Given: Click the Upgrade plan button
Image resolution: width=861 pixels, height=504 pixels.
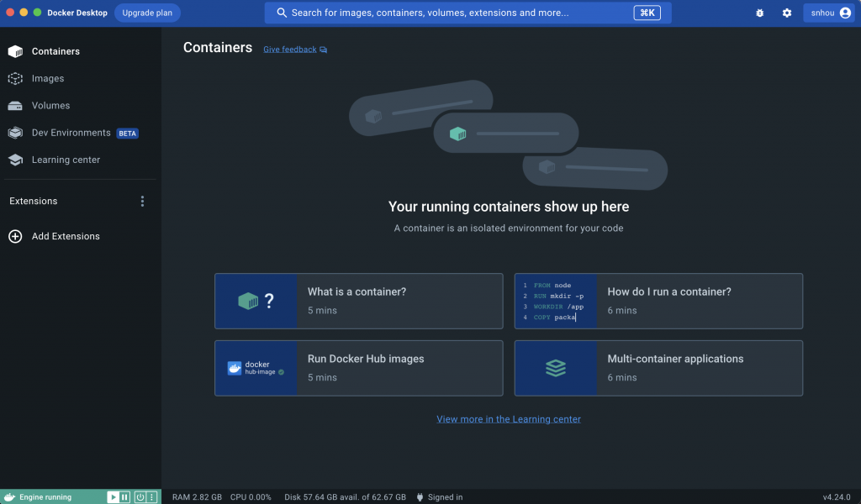Looking at the screenshot, I should (147, 13).
